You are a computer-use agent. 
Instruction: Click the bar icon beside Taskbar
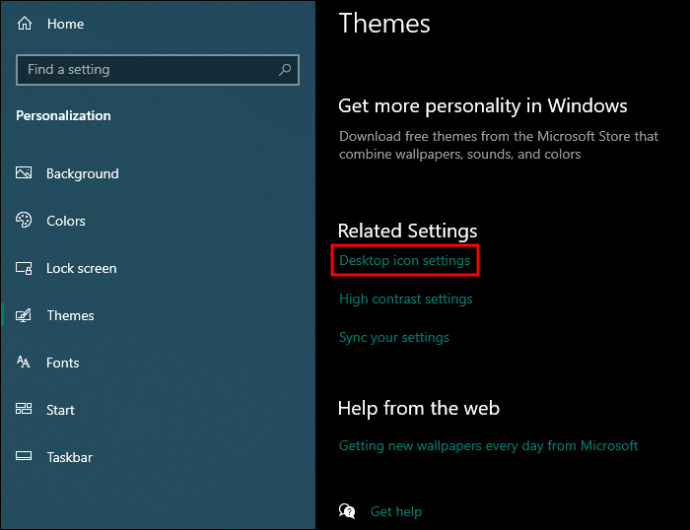click(24, 456)
